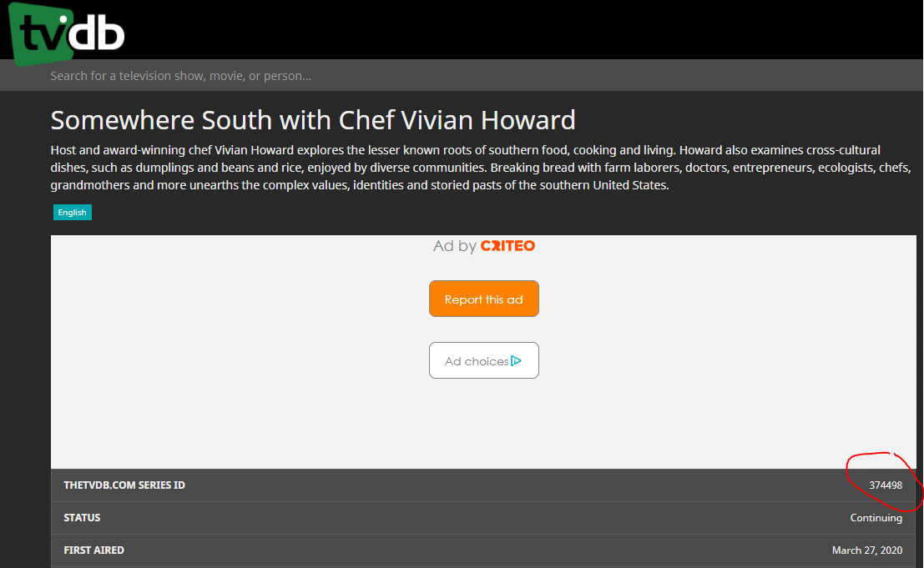Focus the television show search field
Viewport: 924px width, 568px height.
(x=334, y=76)
